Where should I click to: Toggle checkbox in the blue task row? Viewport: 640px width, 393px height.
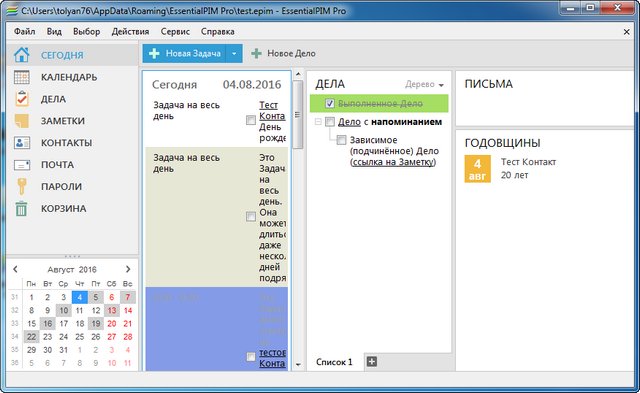251,357
